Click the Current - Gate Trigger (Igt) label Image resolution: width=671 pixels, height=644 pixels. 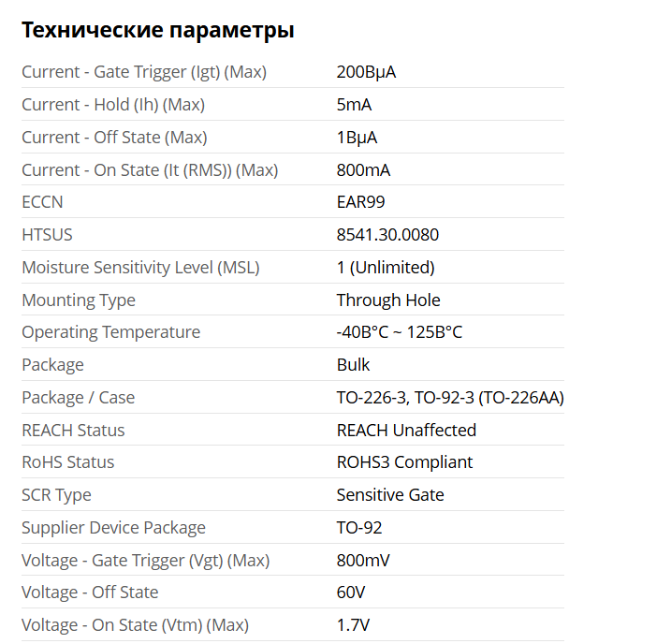pyautogui.click(x=144, y=72)
